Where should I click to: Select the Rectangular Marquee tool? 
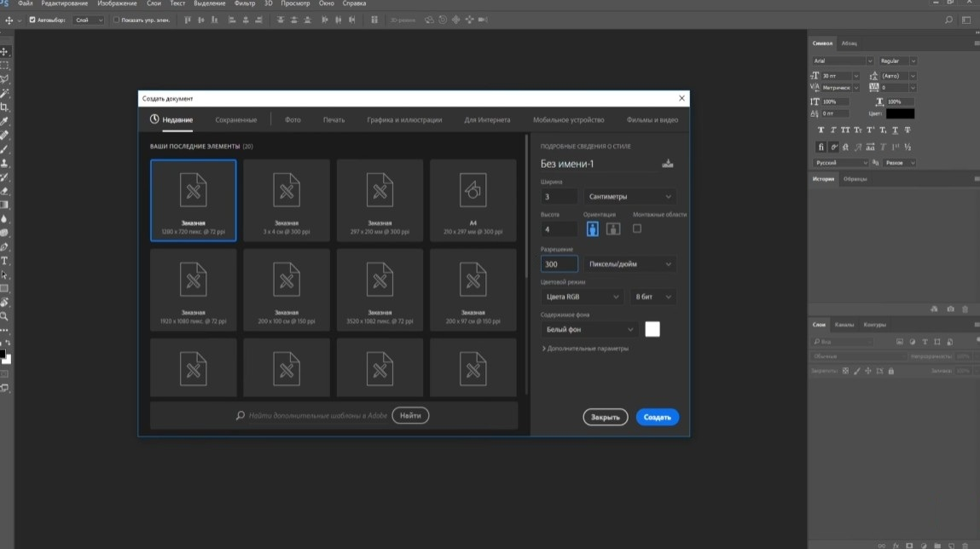point(5,65)
